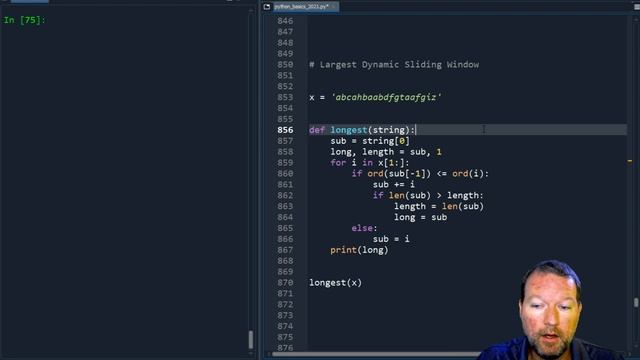Click the 'else:' keyword on line 865
The image size is (640, 360).
click(364, 228)
